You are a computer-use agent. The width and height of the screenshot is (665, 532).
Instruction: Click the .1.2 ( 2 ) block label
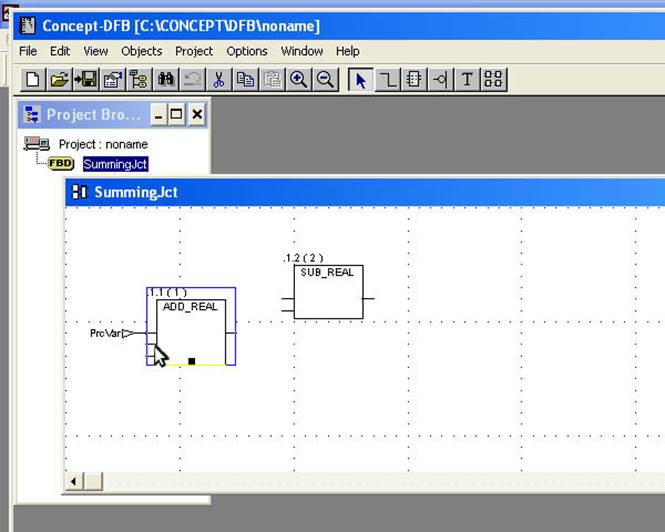click(303, 258)
